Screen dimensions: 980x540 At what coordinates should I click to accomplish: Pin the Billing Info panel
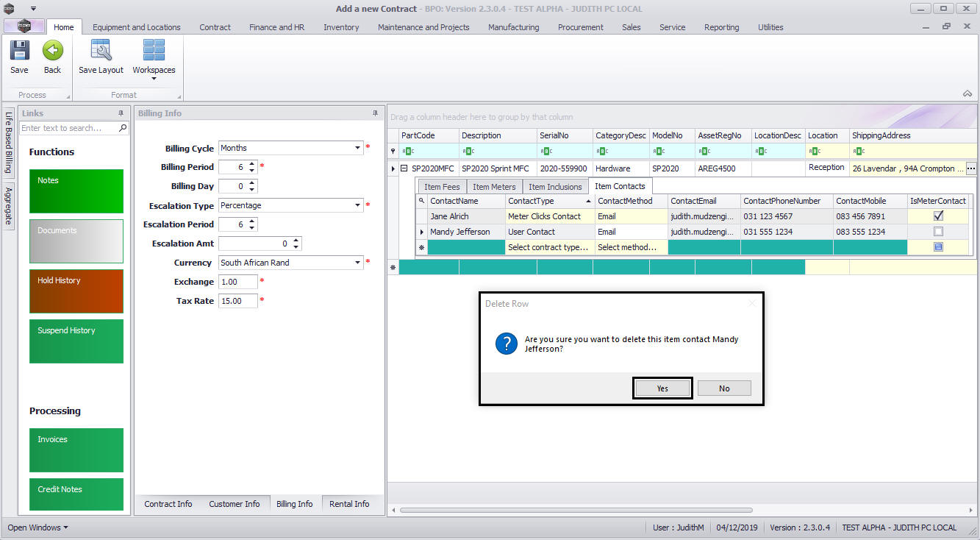pyautogui.click(x=376, y=113)
